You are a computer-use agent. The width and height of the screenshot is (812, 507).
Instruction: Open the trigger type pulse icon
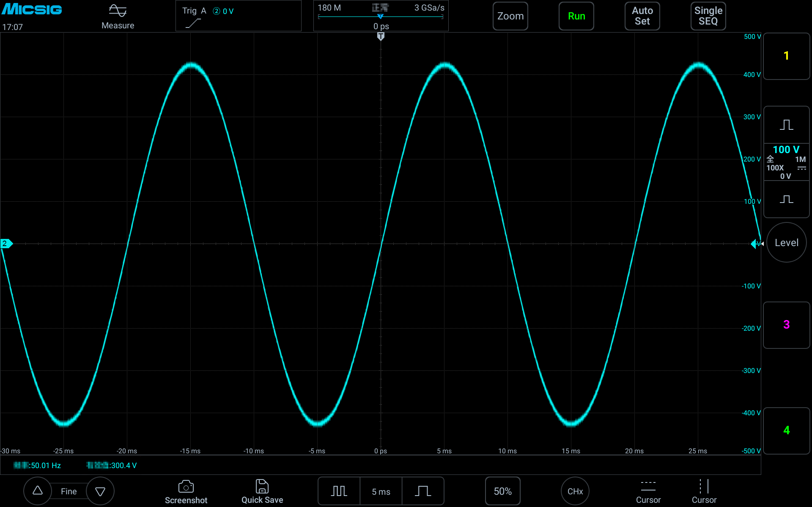coord(423,491)
